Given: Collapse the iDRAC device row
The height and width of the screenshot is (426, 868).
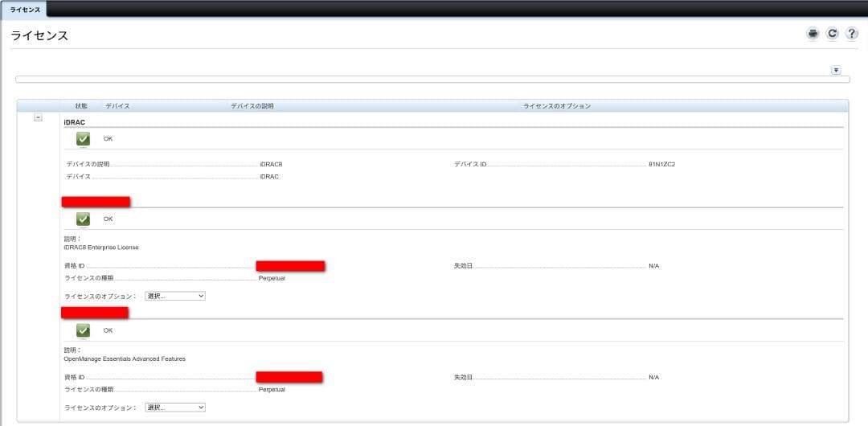Looking at the screenshot, I should point(39,117).
